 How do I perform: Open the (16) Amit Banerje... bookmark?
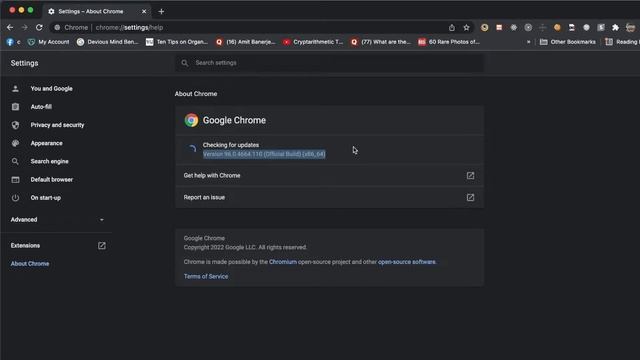click(x=246, y=42)
